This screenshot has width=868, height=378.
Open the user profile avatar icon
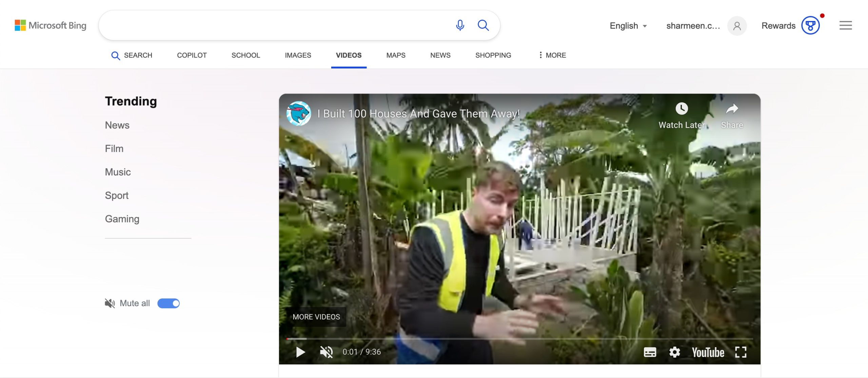pyautogui.click(x=737, y=26)
